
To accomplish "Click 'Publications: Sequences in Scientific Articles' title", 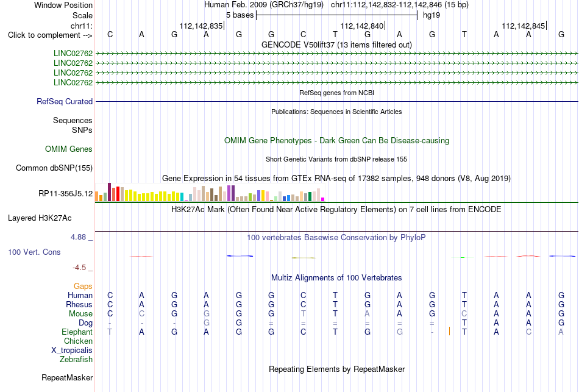I will click(x=336, y=112).
